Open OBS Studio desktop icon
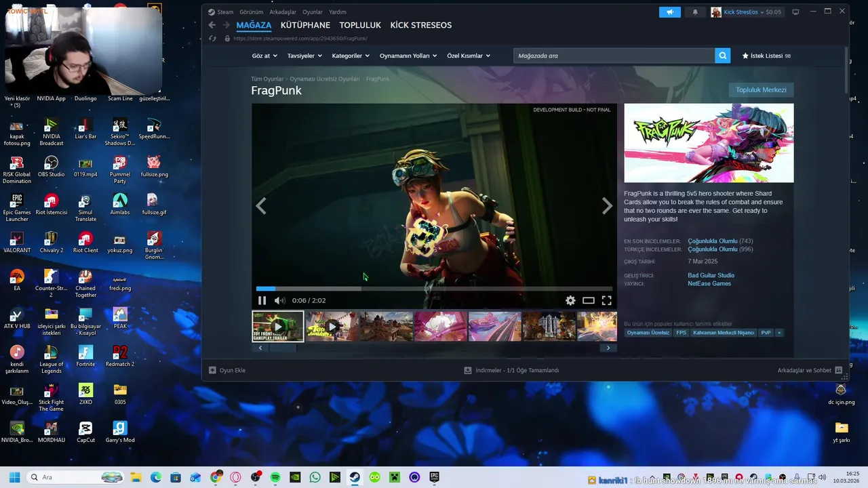Viewport: 868px width, 488px height. [52, 167]
